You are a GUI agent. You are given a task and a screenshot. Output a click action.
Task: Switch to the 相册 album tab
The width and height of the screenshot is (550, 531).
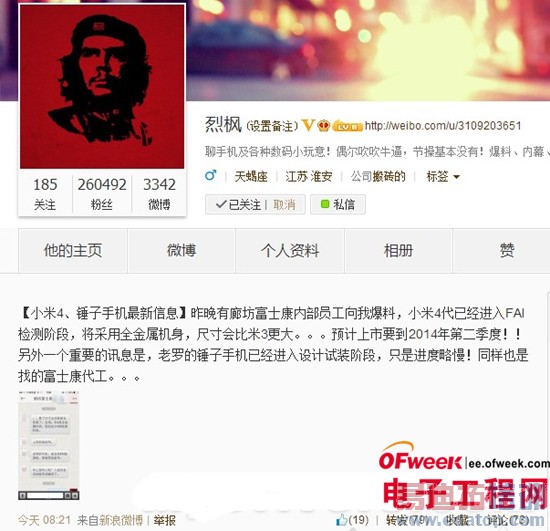pyautogui.click(x=398, y=250)
